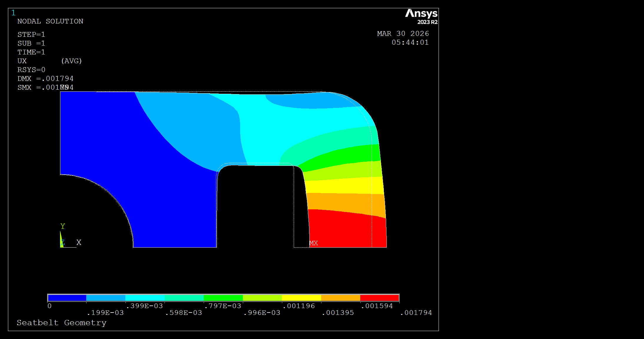Click the Seatbelt Geometry title label
The image size is (644, 339).
tap(62, 323)
